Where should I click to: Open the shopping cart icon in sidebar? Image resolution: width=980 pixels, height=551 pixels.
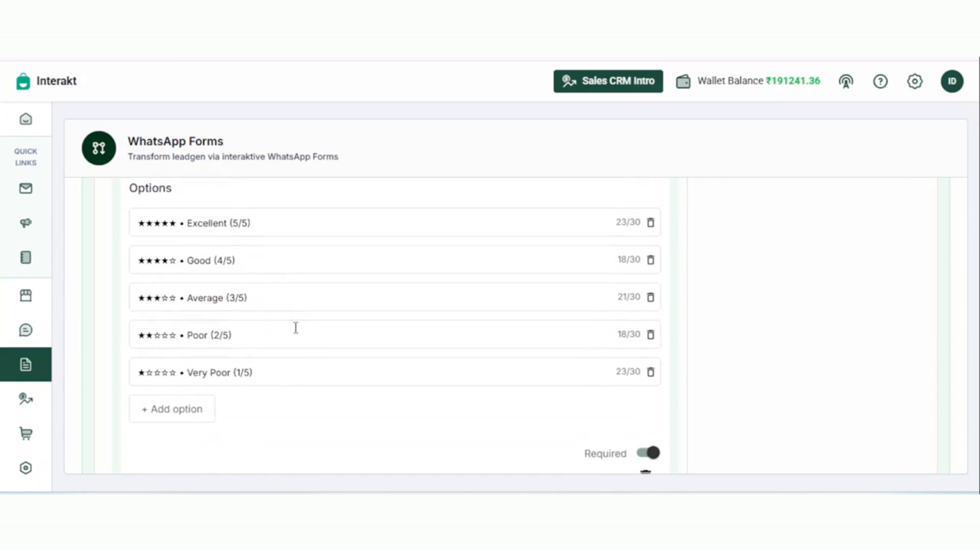(26, 433)
